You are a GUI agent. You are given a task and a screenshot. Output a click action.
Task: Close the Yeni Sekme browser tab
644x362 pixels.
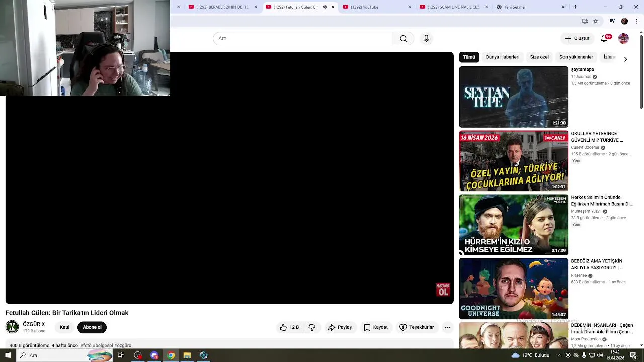tap(563, 7)
